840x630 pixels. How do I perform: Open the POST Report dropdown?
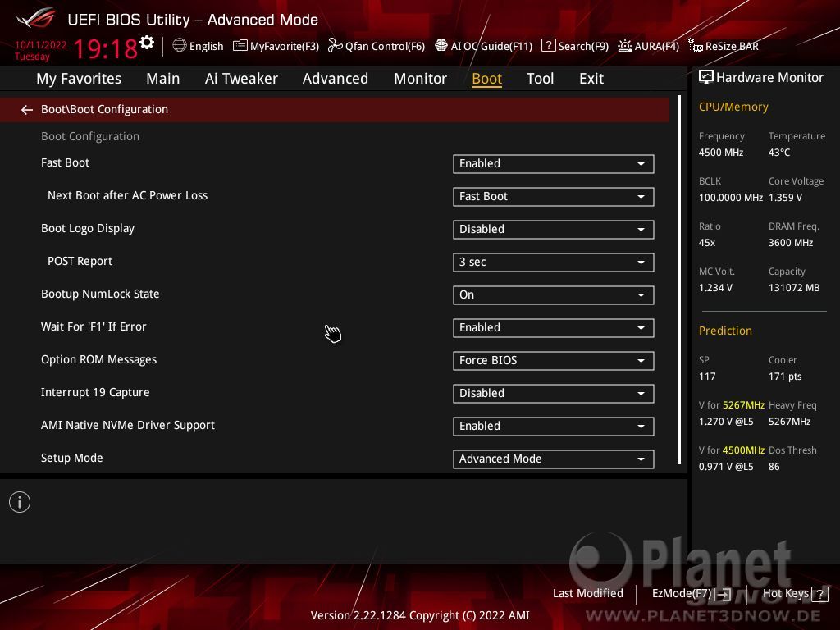554,262
